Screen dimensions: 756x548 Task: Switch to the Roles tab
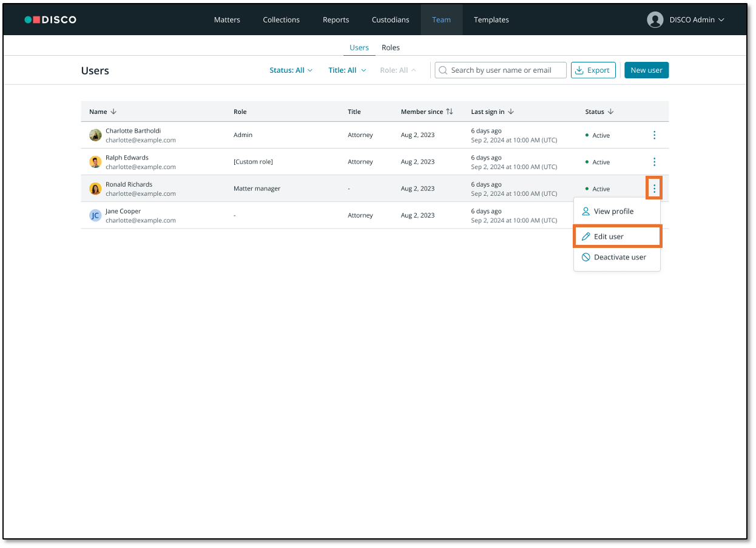click(x=391, y=47)
